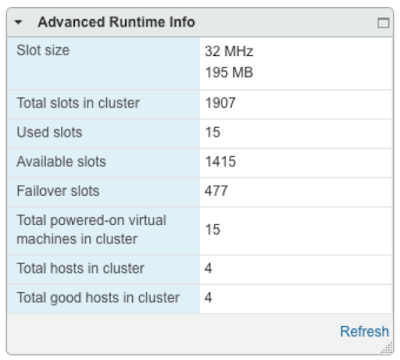400x360 pixels.
Task: Click the Used slots value 15
Action: tap(213, 132)
